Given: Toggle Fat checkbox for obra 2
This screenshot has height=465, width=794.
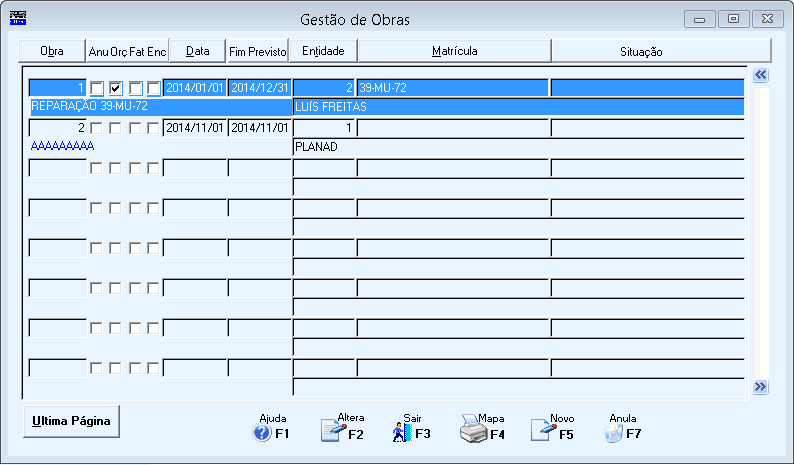Looking at the screenshot, I should [135, 128].
